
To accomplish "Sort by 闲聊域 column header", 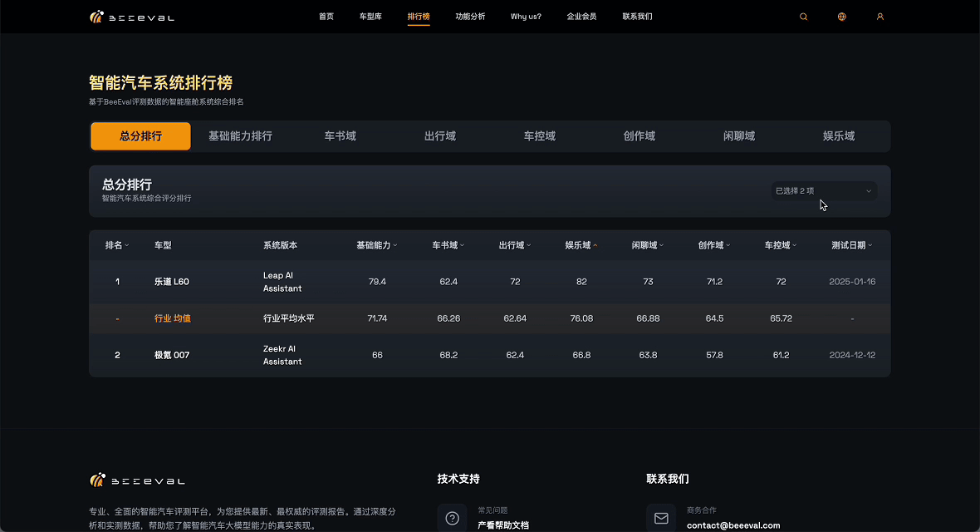I will point(648,245).
